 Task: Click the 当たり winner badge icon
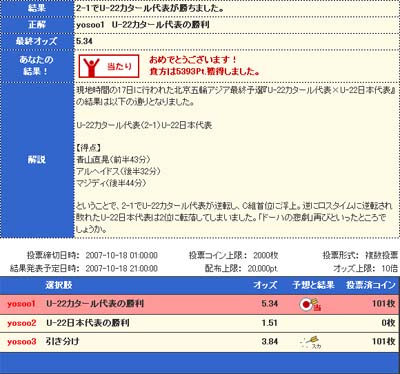coord(109,66)
